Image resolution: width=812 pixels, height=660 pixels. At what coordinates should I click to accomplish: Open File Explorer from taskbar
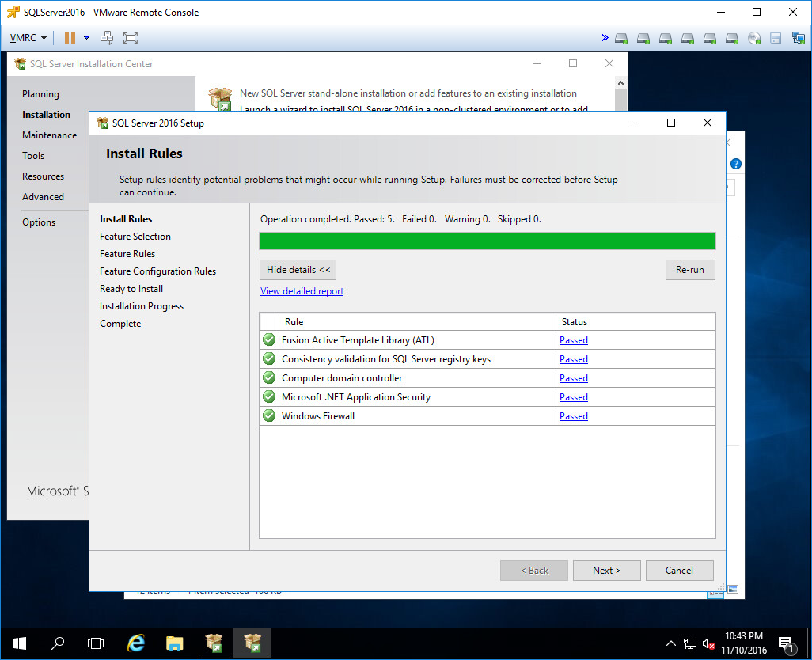175,643
